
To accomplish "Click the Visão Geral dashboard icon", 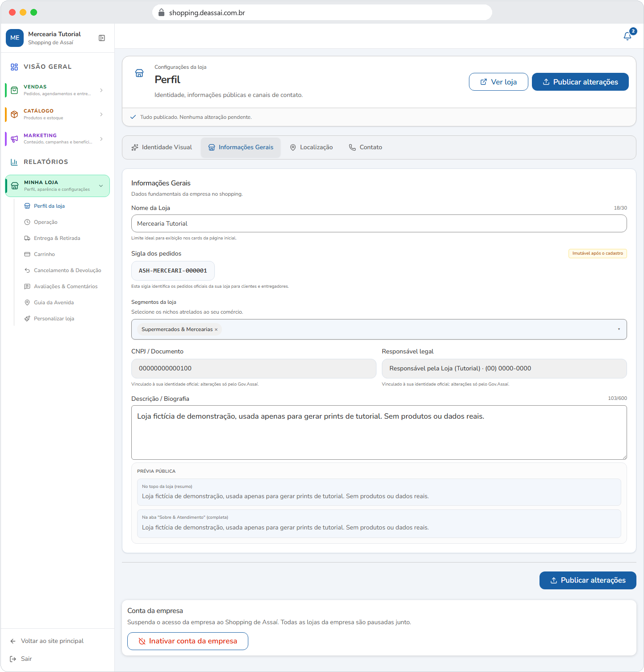I will (14, 67).
